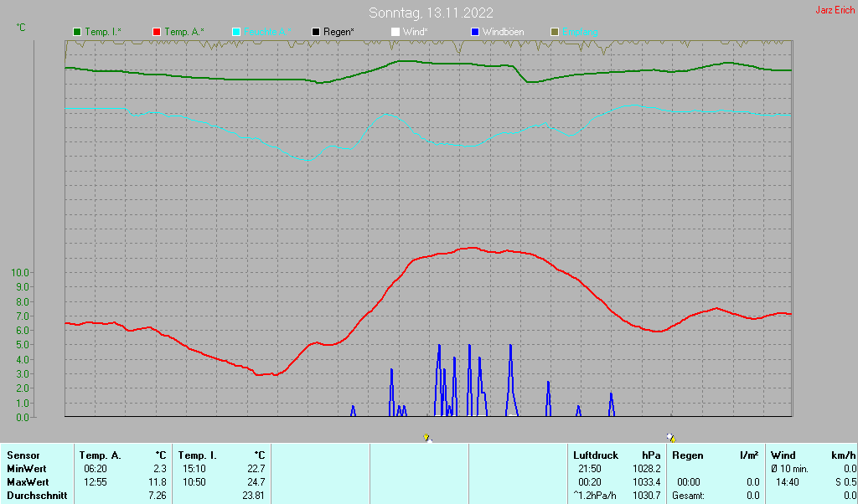Click the Regen Gesamt: label
Screen dimensions: 858x504
pyautogui.click(x=688, y=496)
